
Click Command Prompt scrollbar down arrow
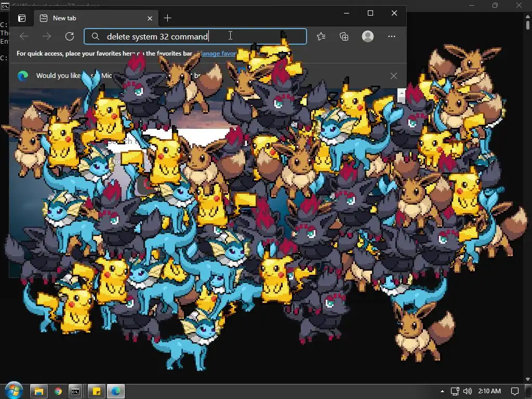[528, 379]
